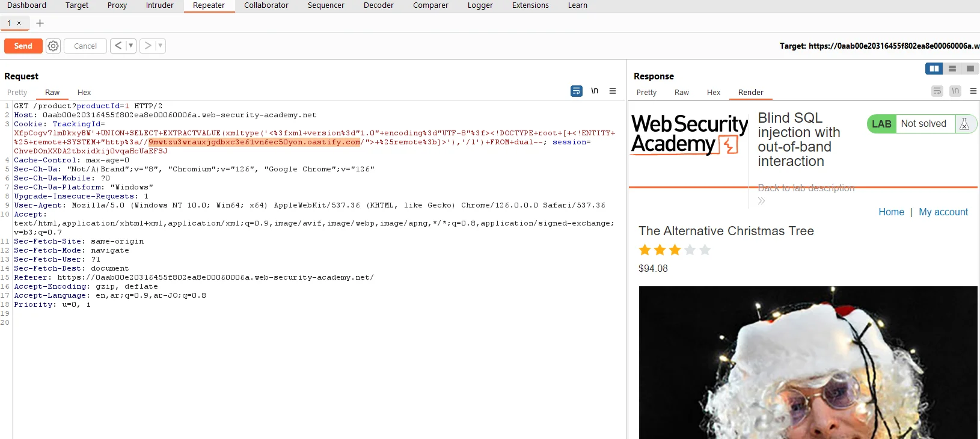The image size is (980, 439).
Task: Switch Request view to Hex
Action: [84, 93]
